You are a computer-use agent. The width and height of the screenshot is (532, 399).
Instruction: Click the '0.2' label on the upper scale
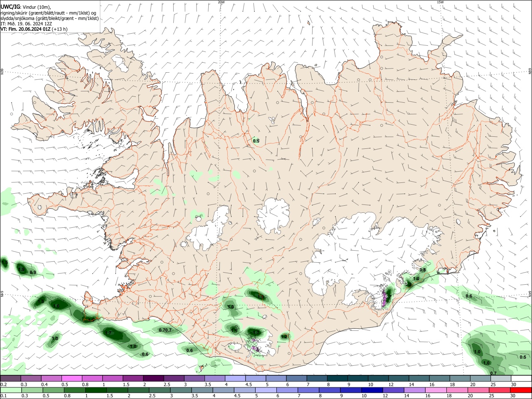[x=4, y=384]
